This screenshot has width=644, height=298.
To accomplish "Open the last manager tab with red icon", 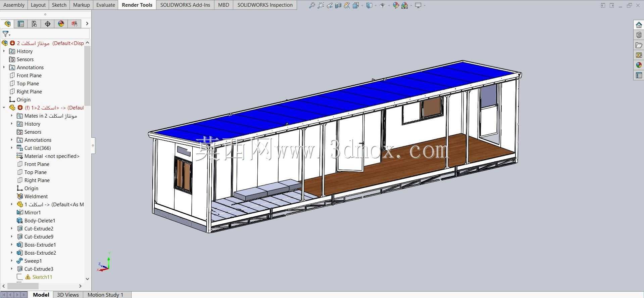I will click(75, 24).
